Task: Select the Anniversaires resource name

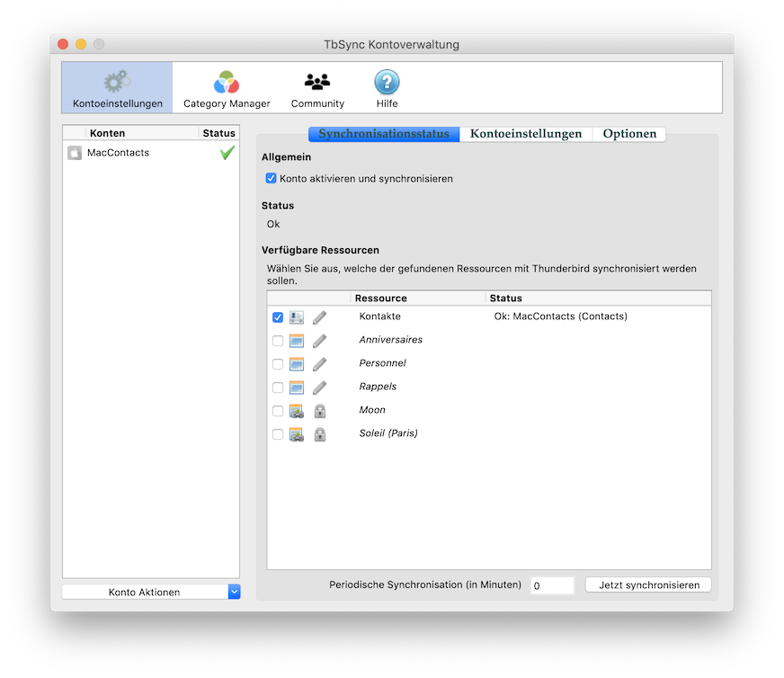Action: (391, 340)
